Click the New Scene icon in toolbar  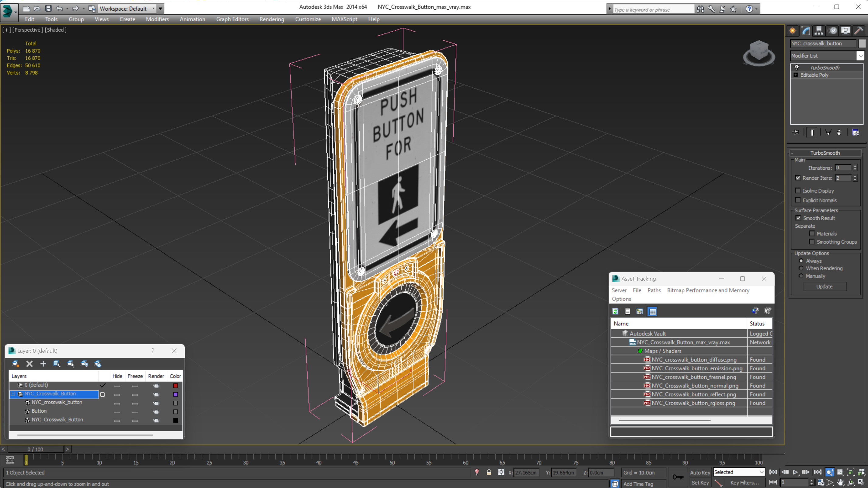click(x=26, y=9)
